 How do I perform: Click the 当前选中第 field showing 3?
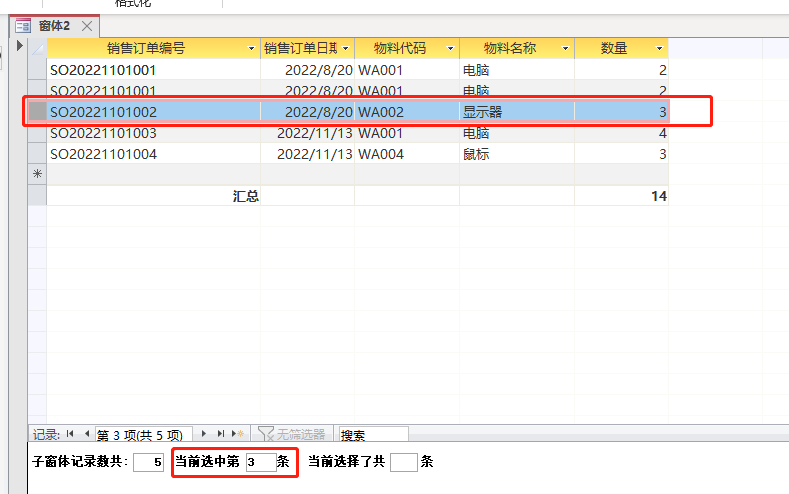tap(261, 462)
